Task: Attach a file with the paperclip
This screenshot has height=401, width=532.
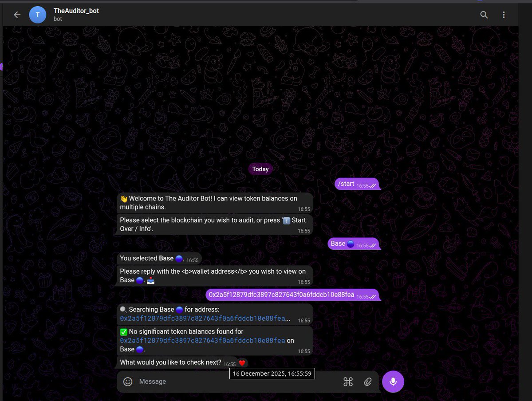Action: [x=367, y=381]
